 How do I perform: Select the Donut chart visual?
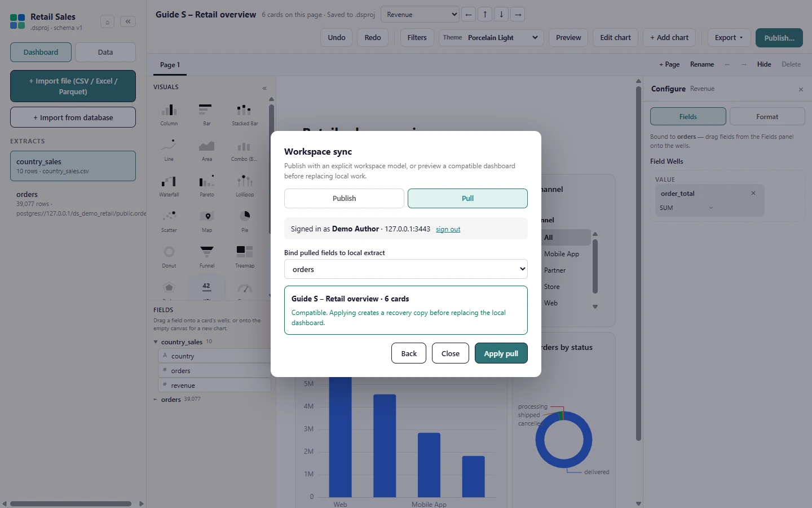pyautogui.click(x=169, y=256)
